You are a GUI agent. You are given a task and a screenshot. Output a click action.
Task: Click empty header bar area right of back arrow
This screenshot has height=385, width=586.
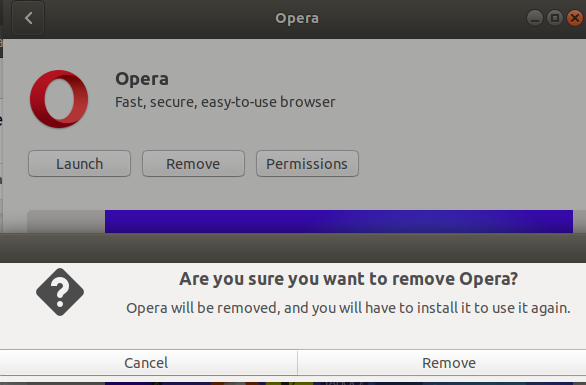click(x=157, y=18)
